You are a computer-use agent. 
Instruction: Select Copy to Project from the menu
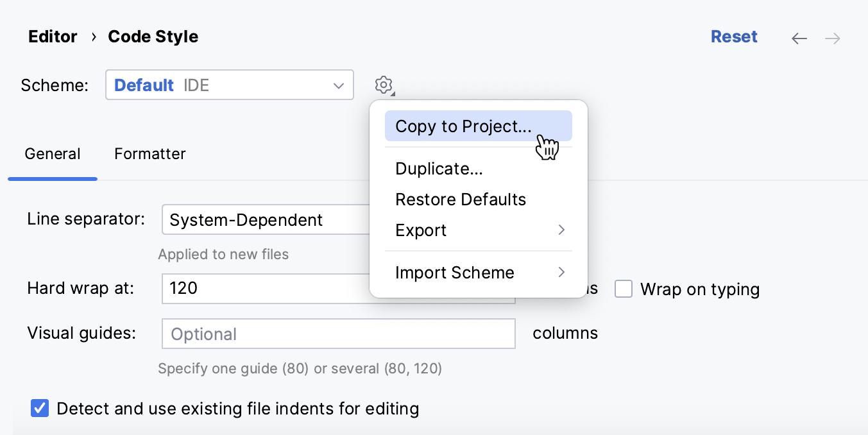pos(463,126)
